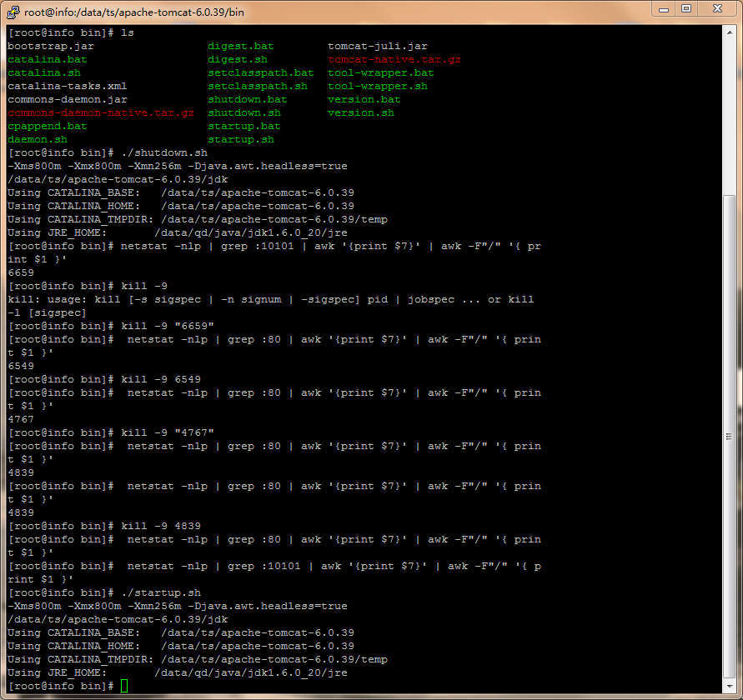The width and height of the screenshot is (743, 700).
Task: Click the ./shutdown.sh command text
Action: [164, 152]
